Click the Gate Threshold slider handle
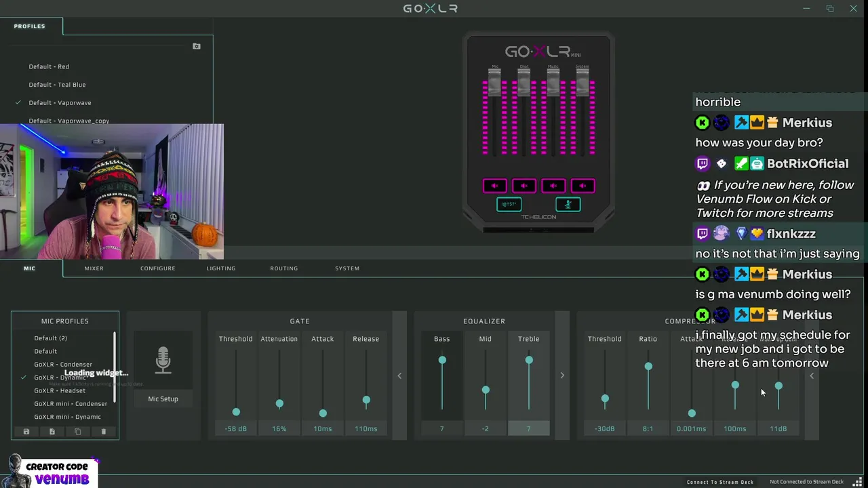This screenshot has width=868, height=488. click(x=236, y=412)
